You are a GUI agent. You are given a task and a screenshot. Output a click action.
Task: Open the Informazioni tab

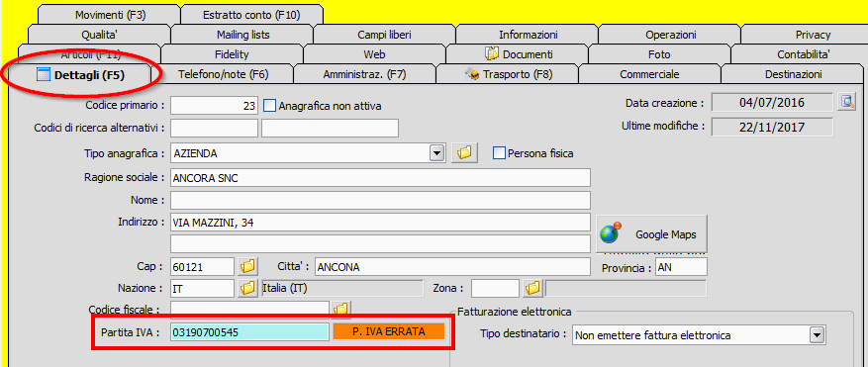coord(528,35)
